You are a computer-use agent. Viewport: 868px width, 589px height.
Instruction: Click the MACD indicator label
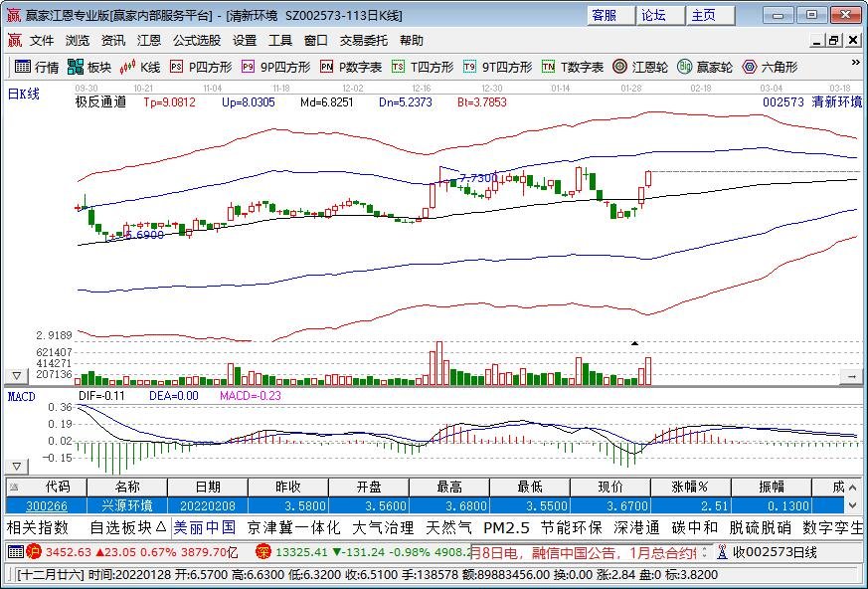(22, 397)
